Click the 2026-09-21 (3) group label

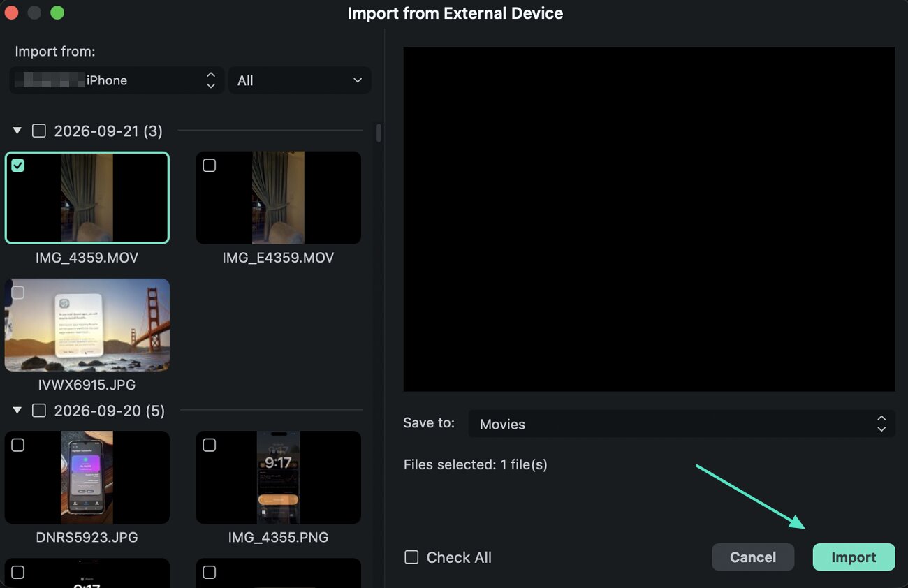click(108, 131)
